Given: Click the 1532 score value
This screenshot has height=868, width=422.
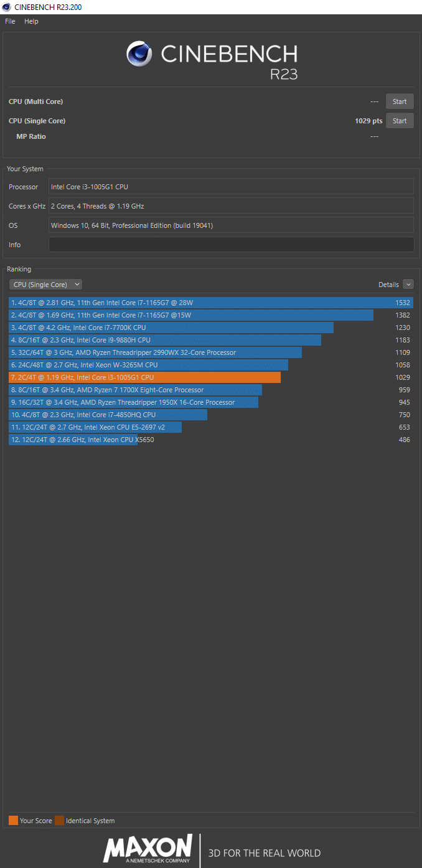Looking at the screenshot, I should tap(403, 303).
